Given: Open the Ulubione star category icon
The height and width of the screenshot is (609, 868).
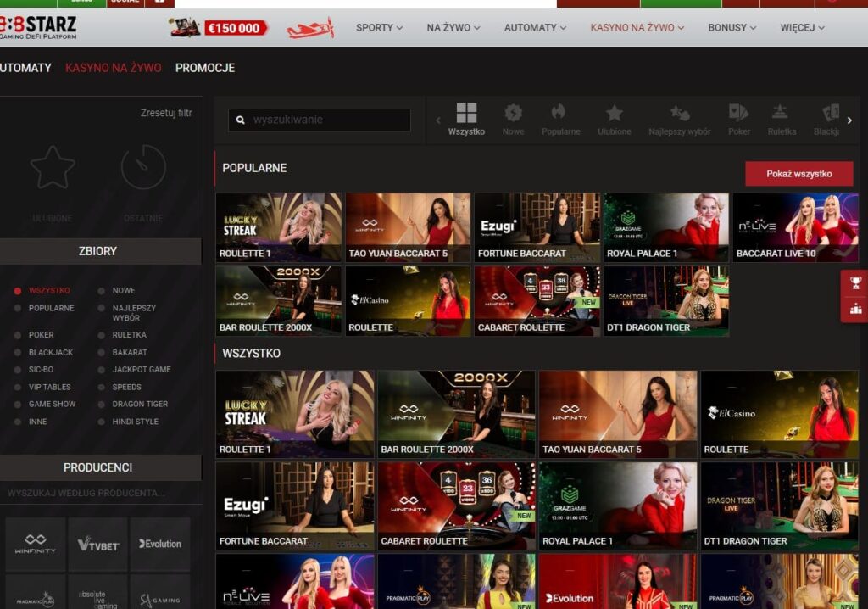Looking at the screenshot, I should click(x=612, y=115).
